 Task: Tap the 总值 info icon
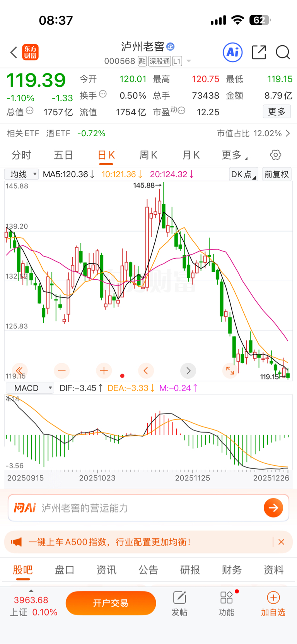click(29, 111)
